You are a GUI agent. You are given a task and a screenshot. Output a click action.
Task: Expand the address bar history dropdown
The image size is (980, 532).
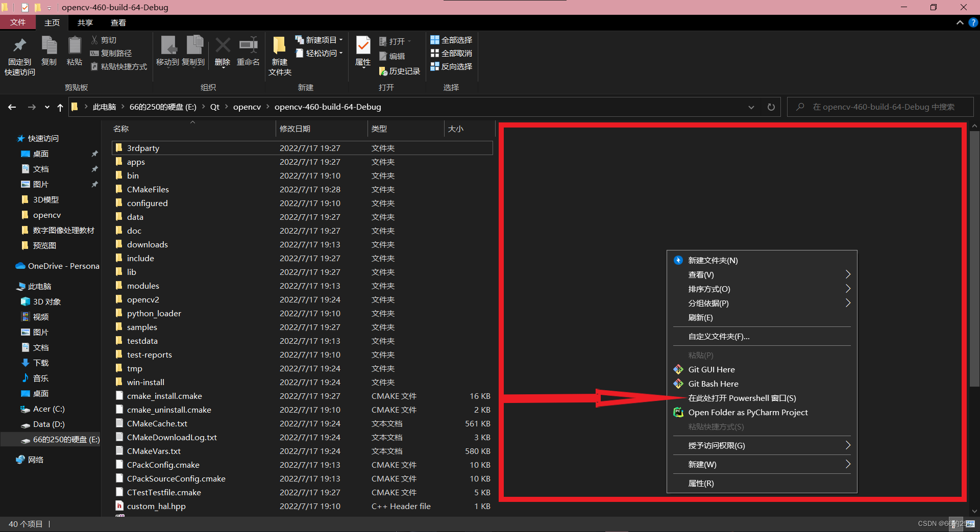pos(751,107)
